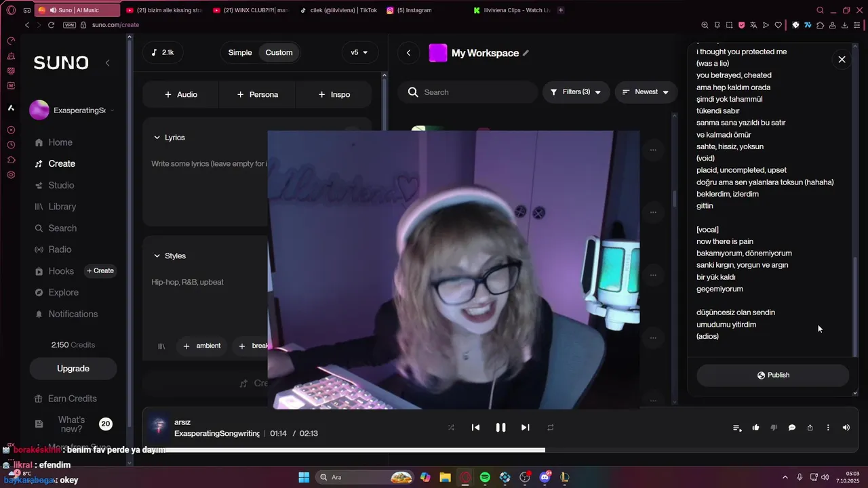Open Search in sidebar
868x488 pixels.
coord(56,228)
